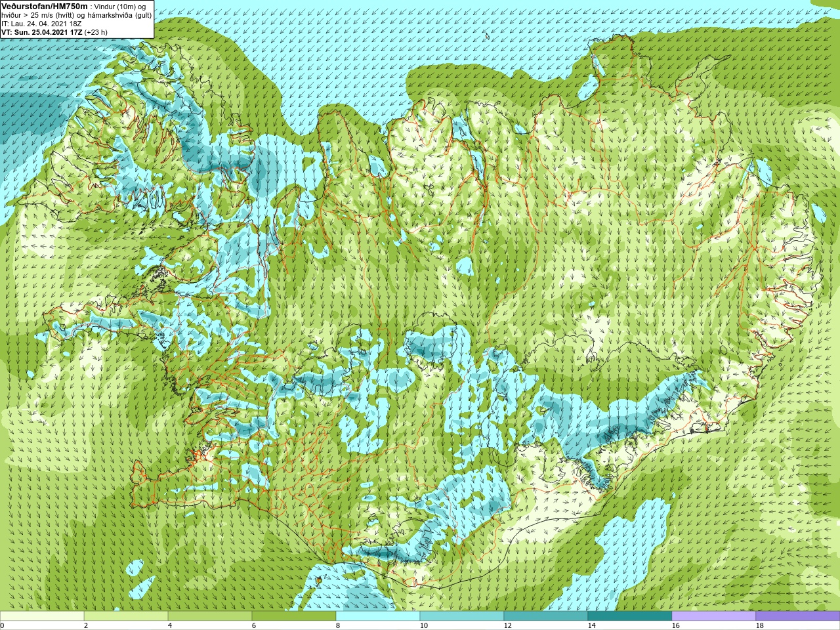Click the legend tick label "14"
This screenshot has width=840, height=630.
tap(591, 625)
